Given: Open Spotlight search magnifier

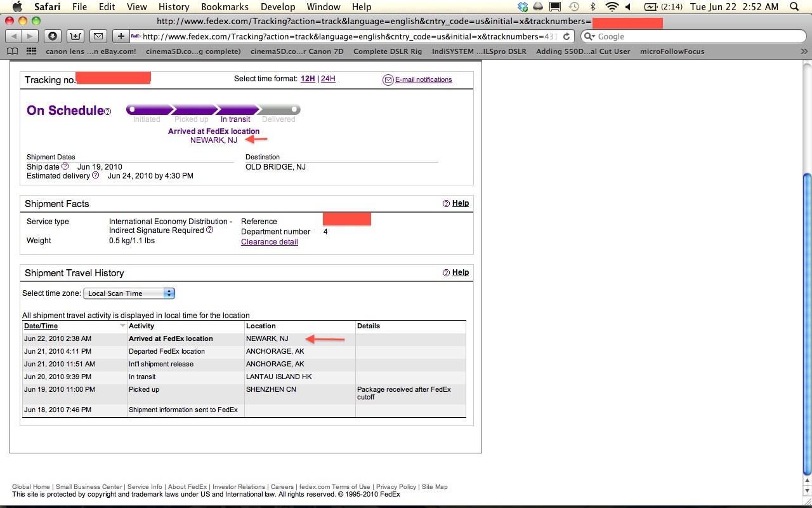Looking at the screenshot, I should pos(795,7).
